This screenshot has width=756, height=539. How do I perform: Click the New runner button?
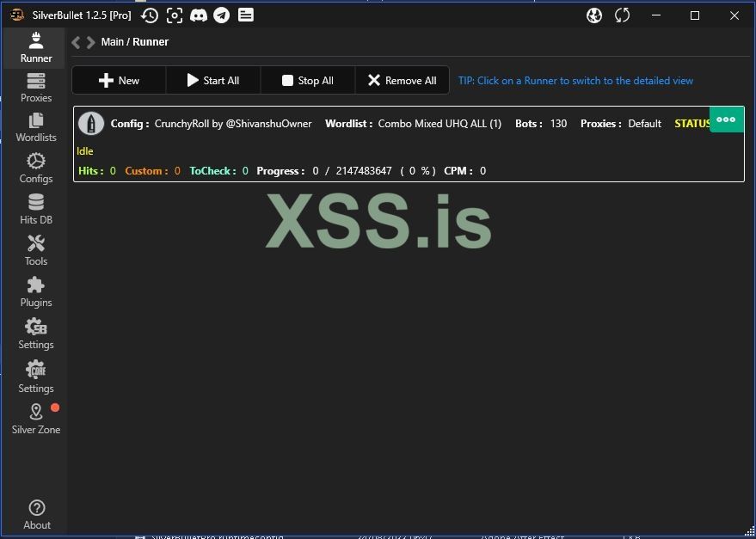coord(119,81)
